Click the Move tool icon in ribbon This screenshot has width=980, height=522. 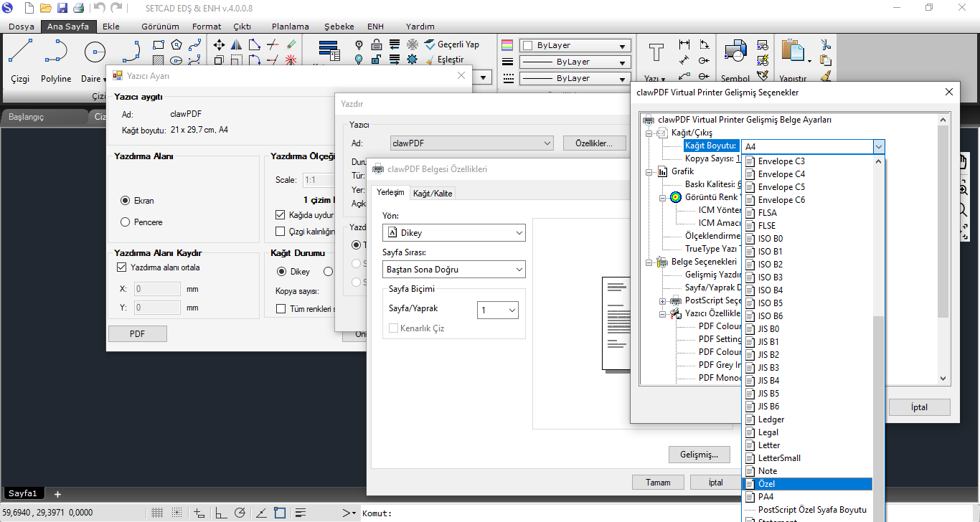(x=220, y=44)
